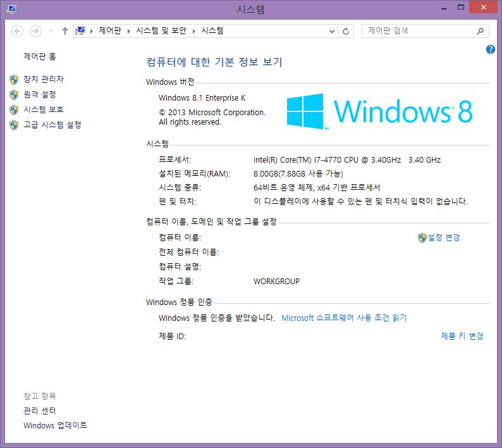Open Windows 업데이트 link
Screen dimensions: 502x448
[x=55, y=425]
